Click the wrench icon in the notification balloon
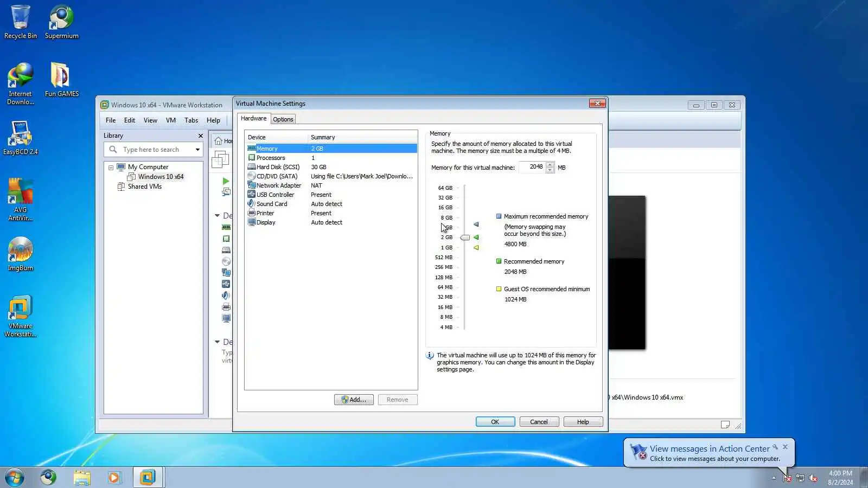868x488 pixels. (x=775, y=447)
